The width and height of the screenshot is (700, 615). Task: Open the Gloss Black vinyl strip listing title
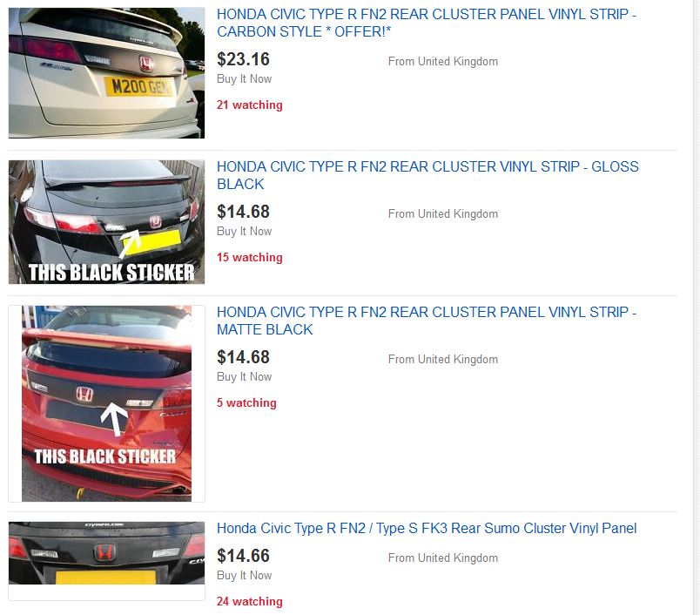click(x=427, y=175)
